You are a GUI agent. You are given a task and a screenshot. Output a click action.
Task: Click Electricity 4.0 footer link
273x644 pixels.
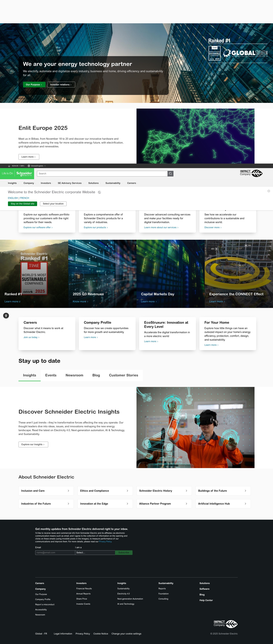124,594
